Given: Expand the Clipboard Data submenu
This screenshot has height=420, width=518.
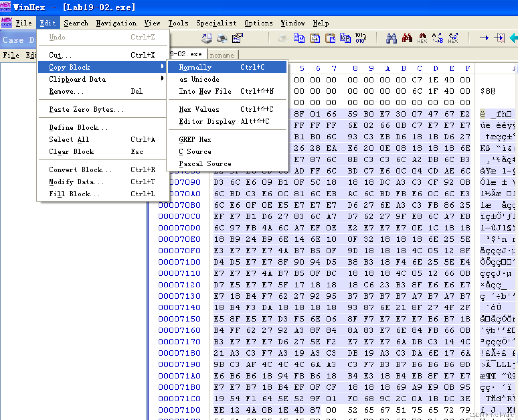Looking at the screenshot, I should coord(103,79).
